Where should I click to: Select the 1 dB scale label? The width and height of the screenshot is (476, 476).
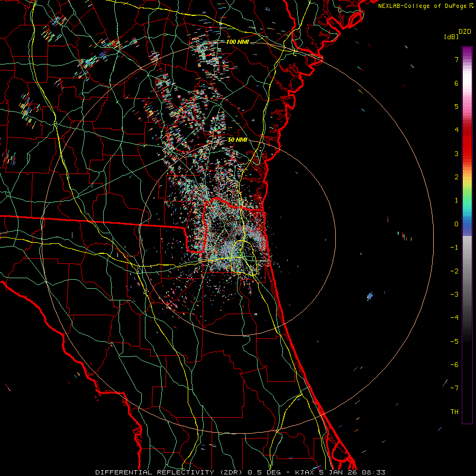456,200
